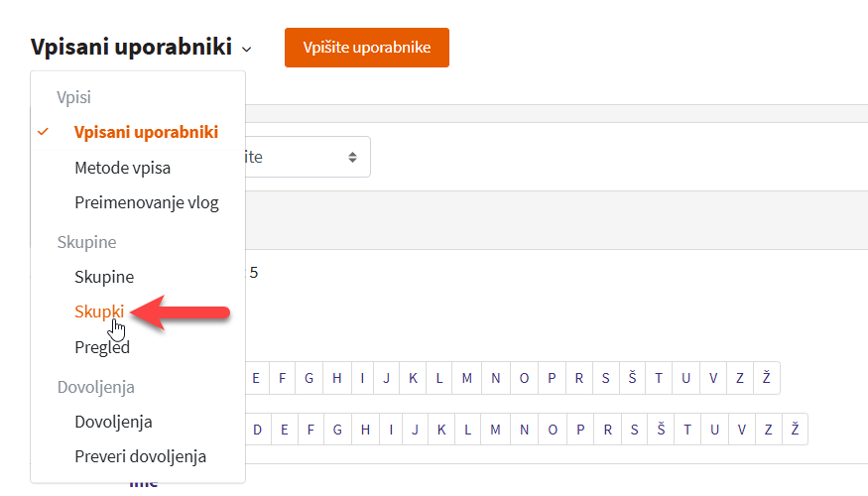Open Preimenovanje vlog menu entry
The width and height of the screenshot is (868, 496).
147,202
